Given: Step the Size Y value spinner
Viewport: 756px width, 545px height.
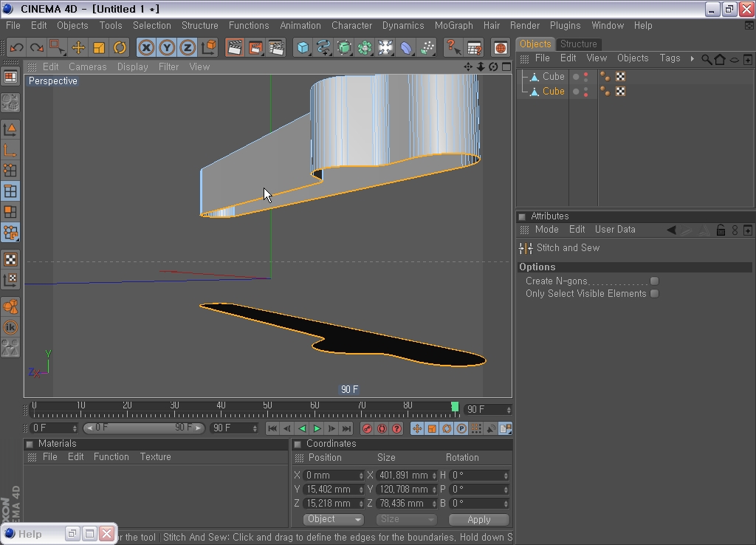Looking at the screenshot, I should (434, 490).
